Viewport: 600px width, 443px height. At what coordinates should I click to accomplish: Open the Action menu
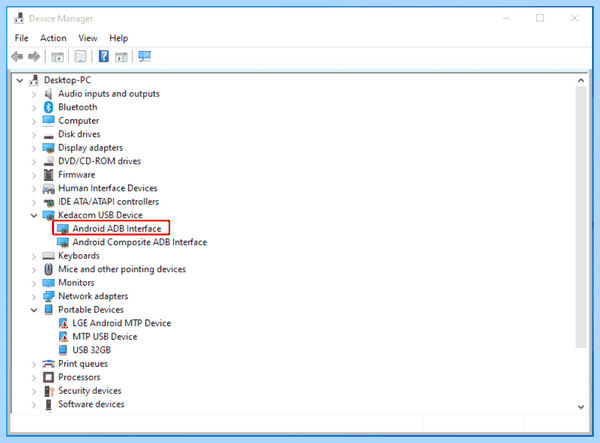coord(54,38)
